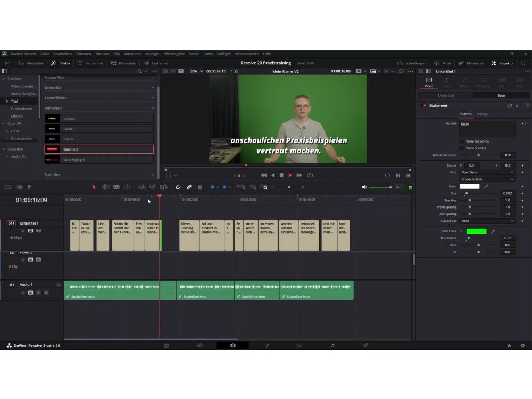
Task: Select the arrow selection tool in timeline toolbar
Action: pyautogui.click(x=94, y=187)
